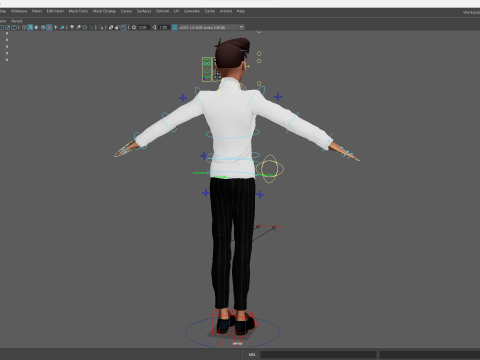Select the left hip blue cross control
The height and width of the screenshot is (360, 480).
pyautogui.click(x=206, y=192)
